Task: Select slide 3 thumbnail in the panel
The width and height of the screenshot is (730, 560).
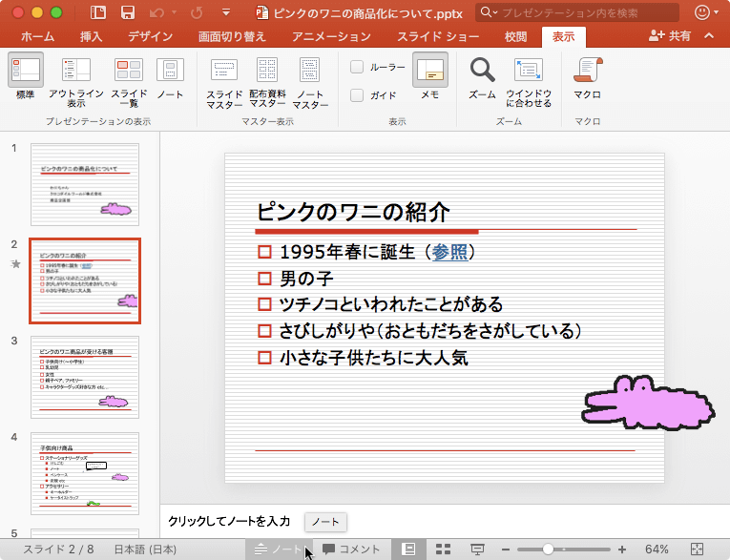Action: 85,376
